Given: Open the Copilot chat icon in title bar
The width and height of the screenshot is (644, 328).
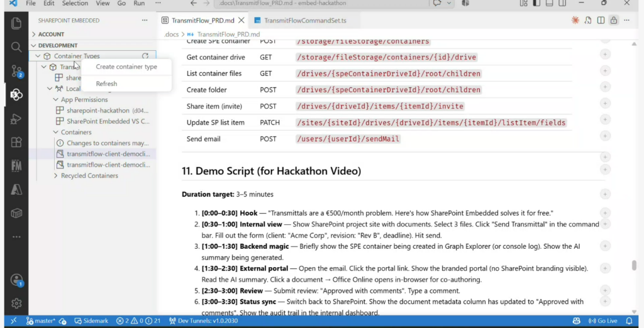Looking at the screenshot, I should (437, 3).
